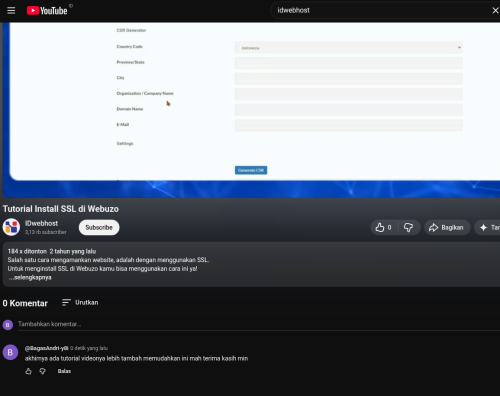Click the sparkle icon button next to Bagikan
This screenshot has width=500, height=396.
(x=487, y=227)
